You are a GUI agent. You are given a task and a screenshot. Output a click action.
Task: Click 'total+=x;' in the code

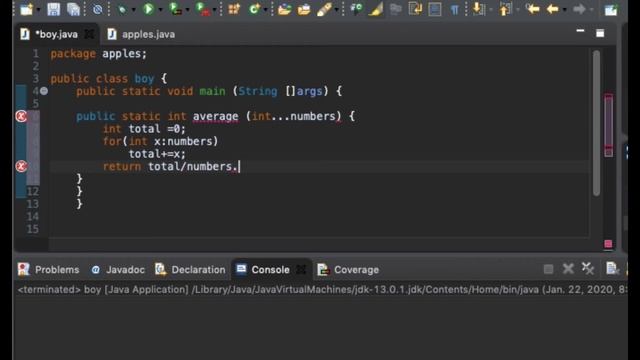(x=157, y=154)
